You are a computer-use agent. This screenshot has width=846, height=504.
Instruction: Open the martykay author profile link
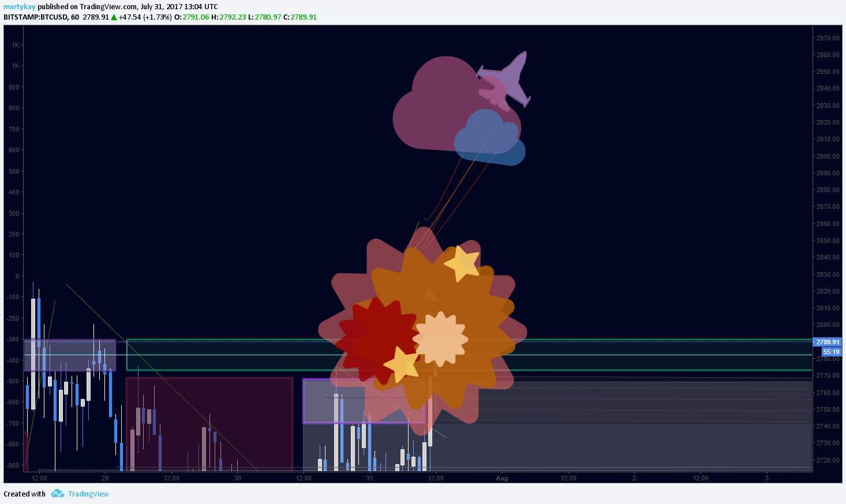tap(20, 7)
